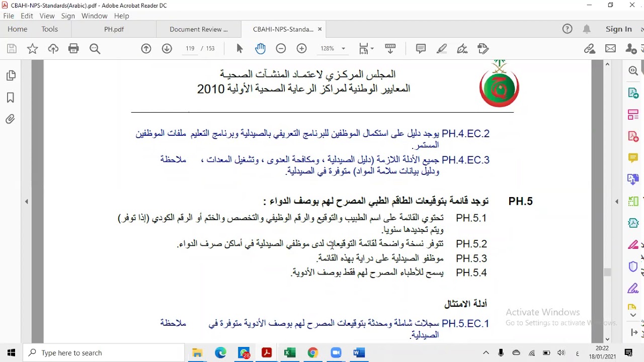Click the Sign In button
Viewport: 644px width, 362px height.
619,29
